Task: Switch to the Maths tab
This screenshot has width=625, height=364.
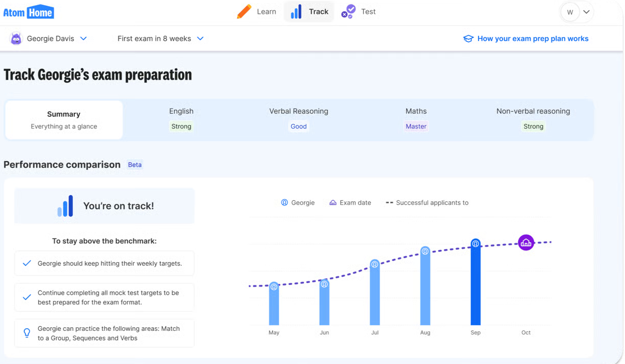Action: click(x=416, y=119)
